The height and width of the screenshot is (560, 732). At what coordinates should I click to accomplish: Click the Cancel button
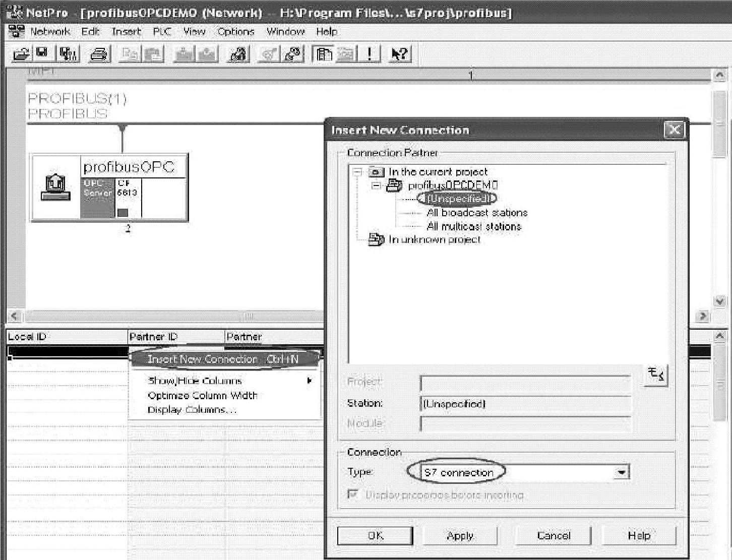pyautogui.click(x=554, y=536)
